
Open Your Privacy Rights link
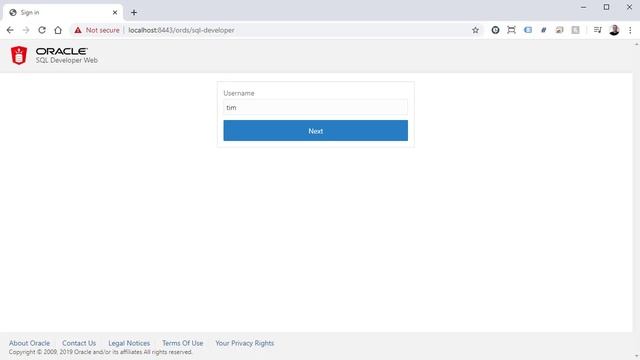tap(244, 343)
